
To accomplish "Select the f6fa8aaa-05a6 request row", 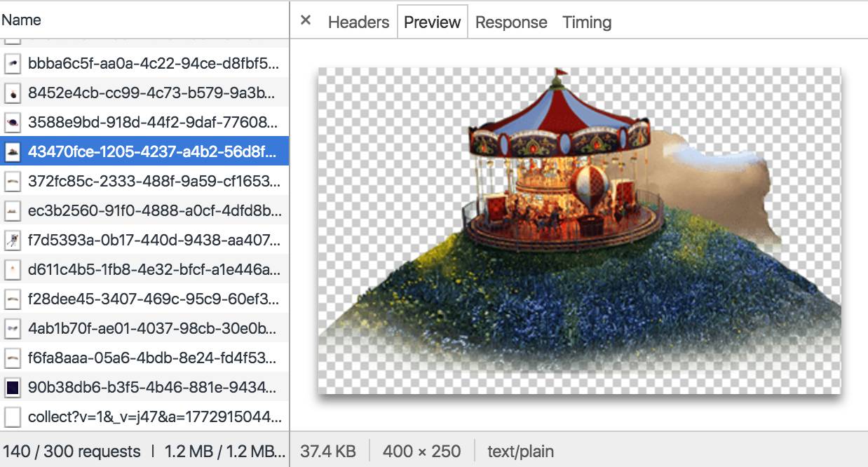I will pos(153,358).
